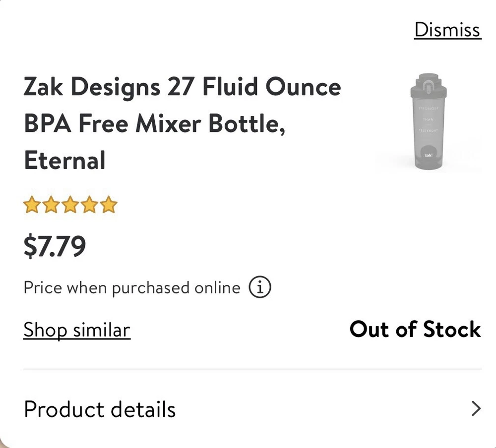Click the "Zak Designs 27 Fluid Ounce" title line
Image resolution: width=496 pixels, height=448 pixels.
click(x=182, y=87)
